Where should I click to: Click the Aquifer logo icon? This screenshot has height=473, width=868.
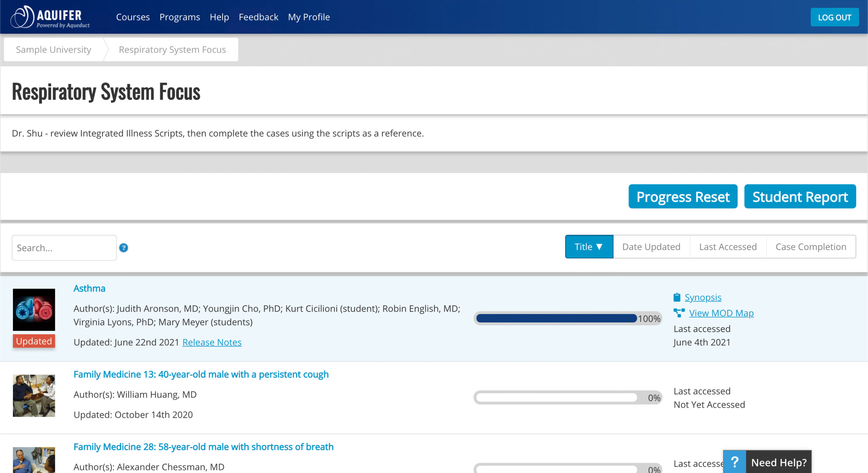pos(22,17)
